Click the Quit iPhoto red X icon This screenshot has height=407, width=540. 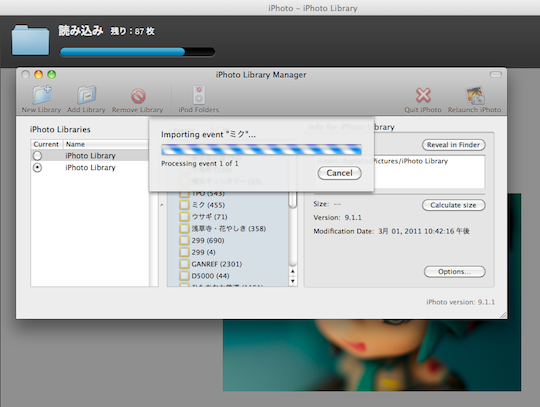pos(423,95)
